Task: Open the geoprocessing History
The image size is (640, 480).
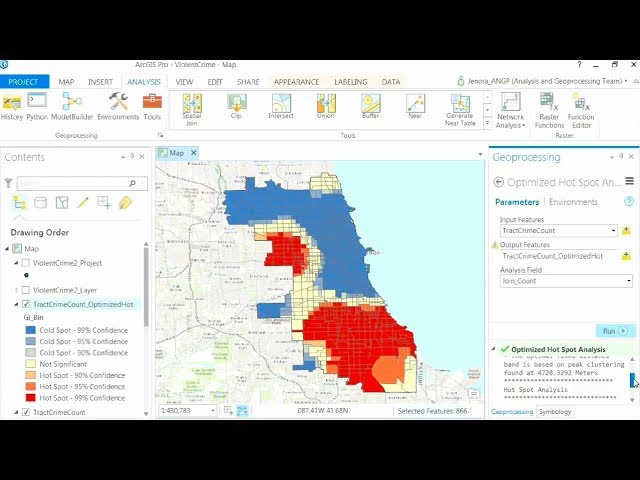Action: click(x=11, y=106)
